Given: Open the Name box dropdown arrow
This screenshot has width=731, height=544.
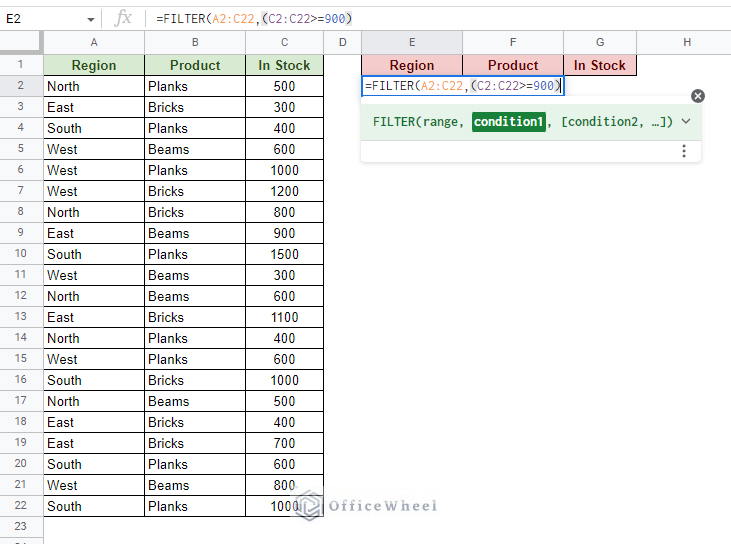Looking at the screenshot, I should pyautogui.click(x=90, y=19).
